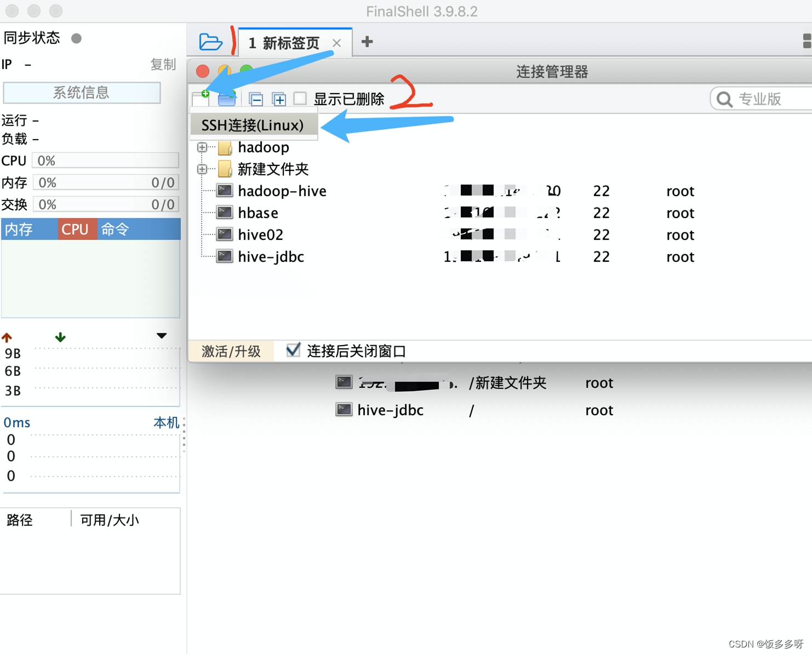Click the new folder icon in connection manager
Image resolution: width=812 pixels, height=654 pixels.
pyautogui.click(x=227, y=99)
